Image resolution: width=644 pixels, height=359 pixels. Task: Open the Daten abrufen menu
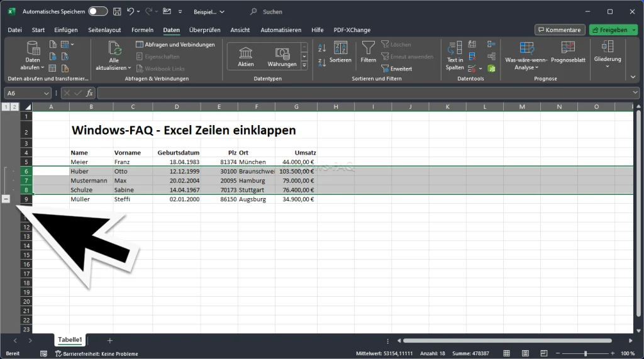click(x=33, y=57)
